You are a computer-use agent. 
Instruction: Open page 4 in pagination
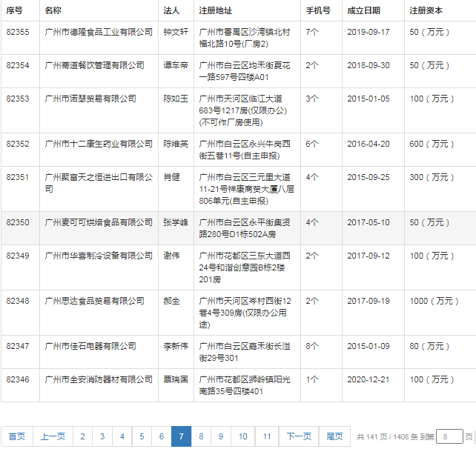122,436
